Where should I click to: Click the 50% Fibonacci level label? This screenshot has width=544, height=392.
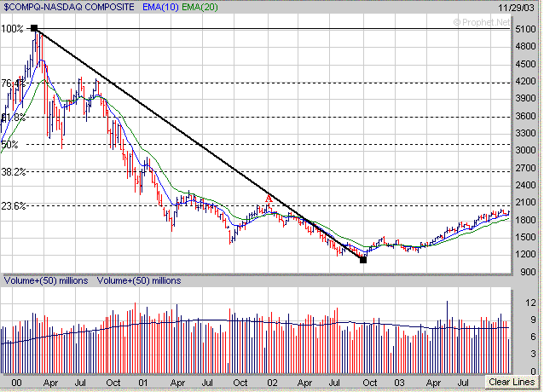9,145
